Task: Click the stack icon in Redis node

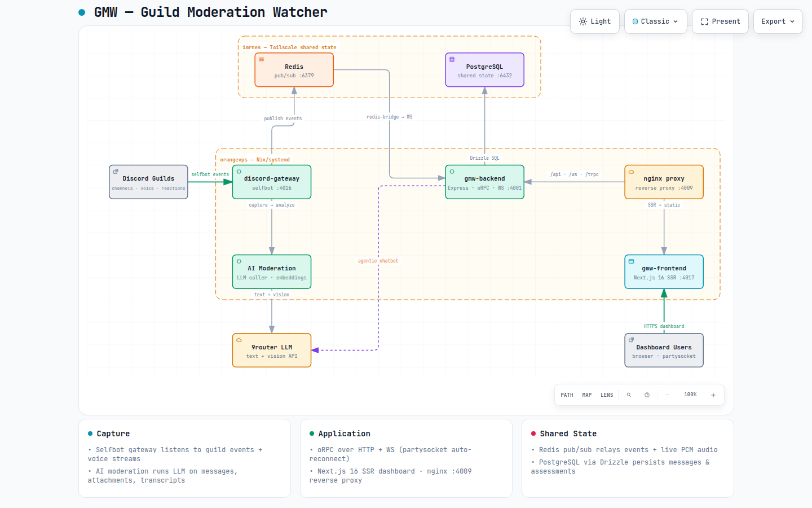Action: (261, 59)
